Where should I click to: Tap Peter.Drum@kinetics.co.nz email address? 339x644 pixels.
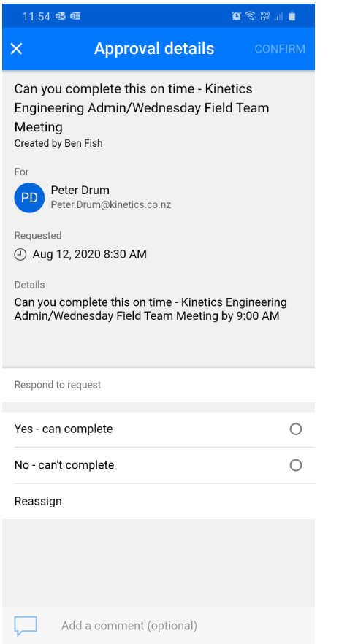click(x=111, y=204)
